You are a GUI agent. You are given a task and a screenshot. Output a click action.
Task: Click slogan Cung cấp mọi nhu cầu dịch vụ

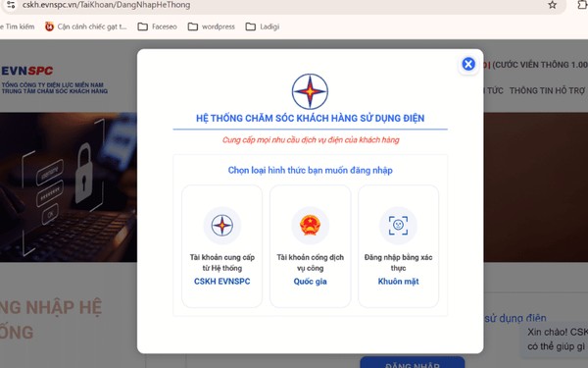point(311,140)
